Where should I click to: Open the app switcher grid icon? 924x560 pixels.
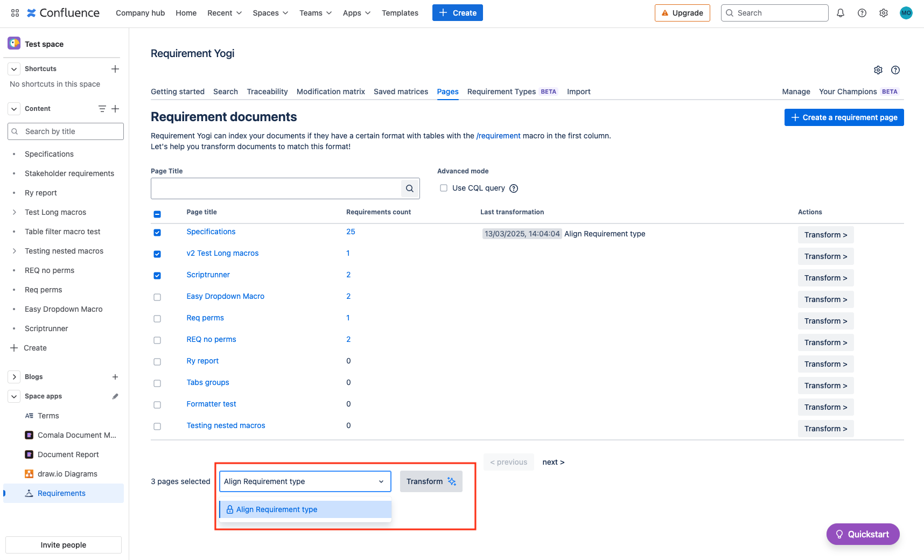[x=15, y=13]
